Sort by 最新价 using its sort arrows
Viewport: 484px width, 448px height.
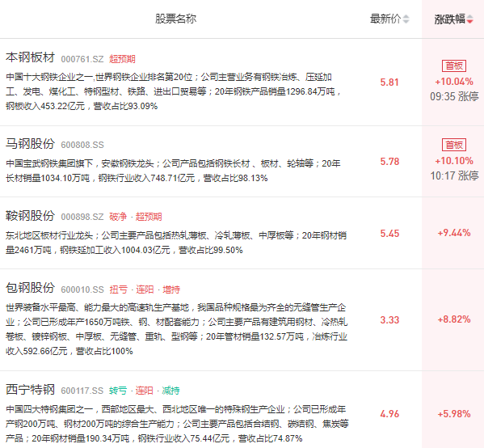point(406,19)
